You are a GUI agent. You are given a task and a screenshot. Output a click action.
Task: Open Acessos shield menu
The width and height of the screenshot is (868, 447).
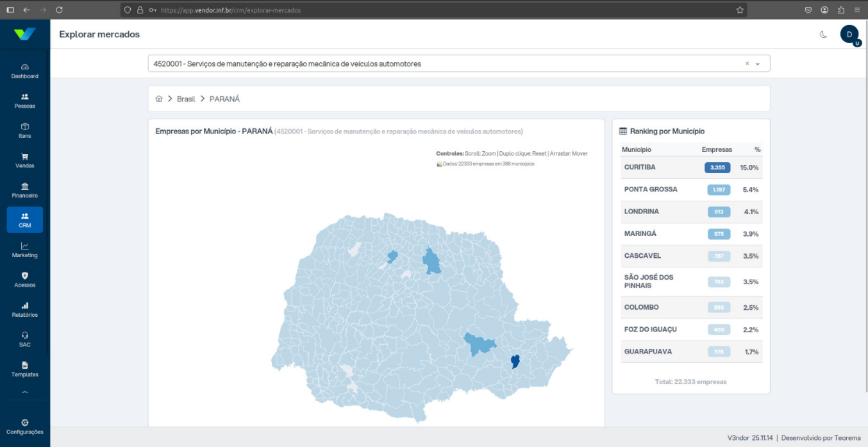point(25,280)
